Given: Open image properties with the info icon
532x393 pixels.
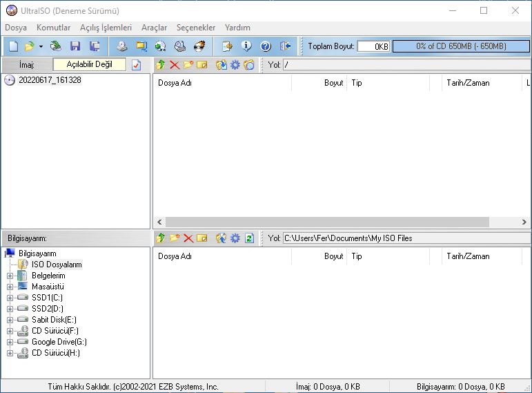Looking at the screenshot, I should click(246, 46).
